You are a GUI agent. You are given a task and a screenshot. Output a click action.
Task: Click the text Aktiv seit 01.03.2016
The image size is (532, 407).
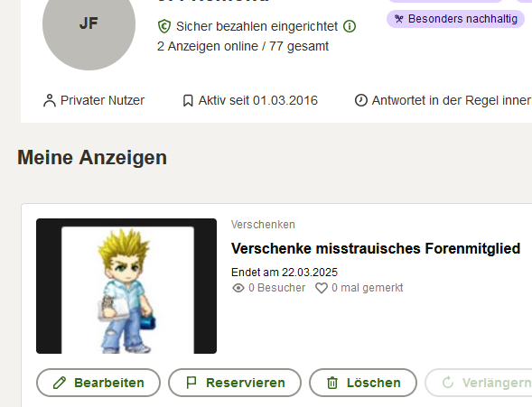coord(257,101)
